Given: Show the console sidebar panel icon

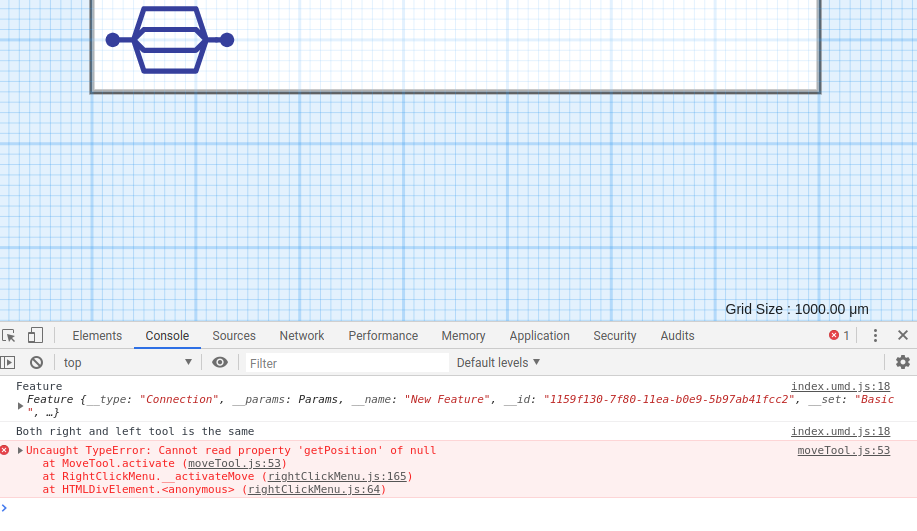Looking at the screenshot, I should 8,363.
